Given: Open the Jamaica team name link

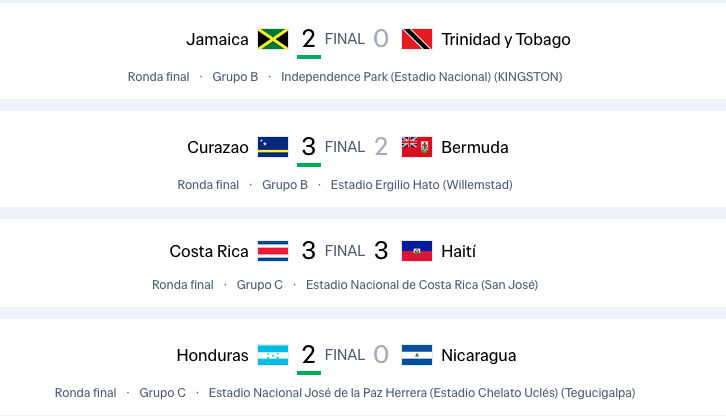Looking at the screenshot, I should 217,40.
